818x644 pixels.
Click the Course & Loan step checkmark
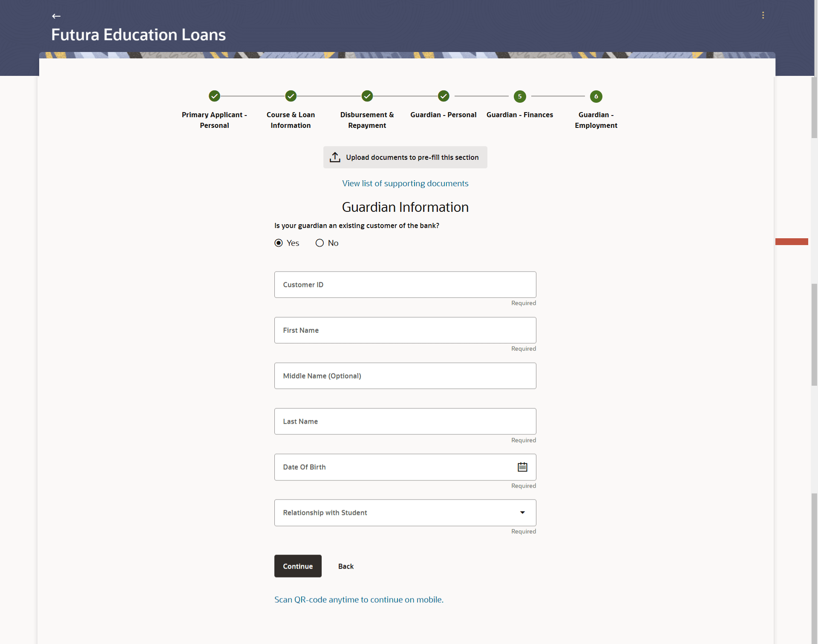291,96
